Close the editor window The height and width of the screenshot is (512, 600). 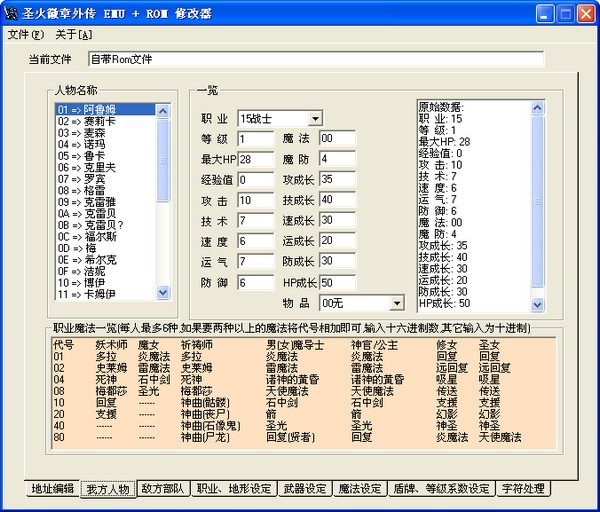(x=586, y=14)
